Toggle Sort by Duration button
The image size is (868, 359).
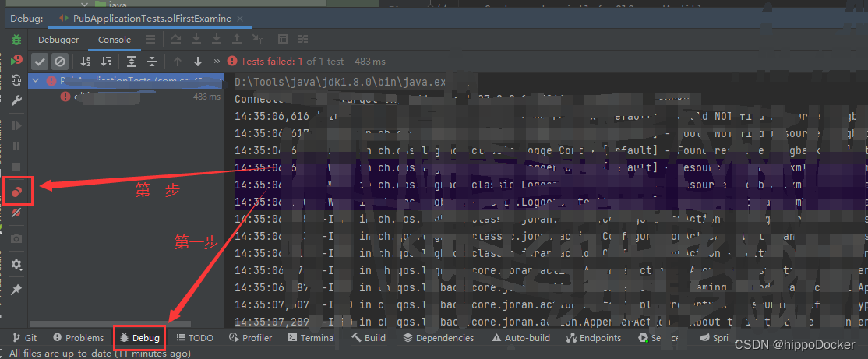tap(107, 62)
